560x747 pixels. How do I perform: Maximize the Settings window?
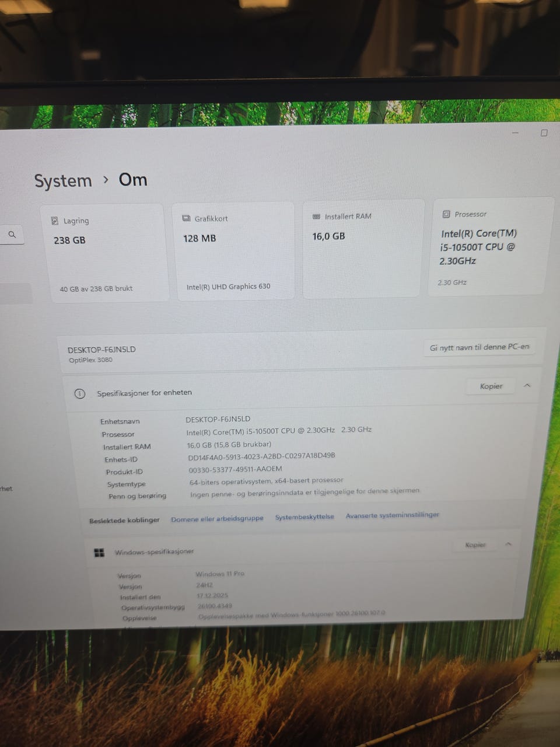(x=544, y=133)
